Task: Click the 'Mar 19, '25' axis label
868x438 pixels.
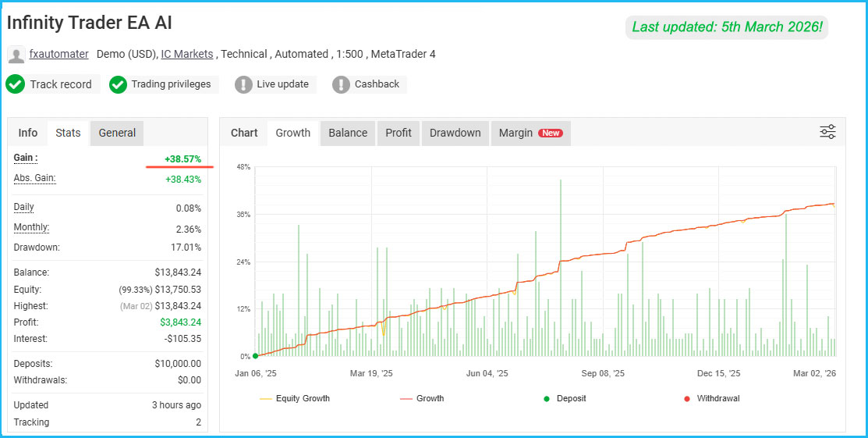Action: click(x=371, y=374)
